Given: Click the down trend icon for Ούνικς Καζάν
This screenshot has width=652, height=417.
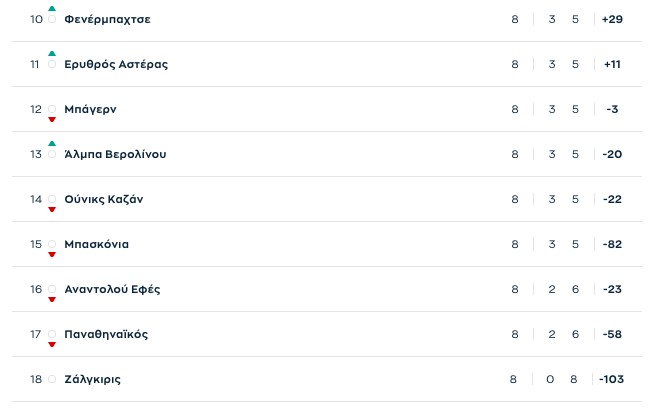Looking at the screenshot, I should [x=52, y=210].
